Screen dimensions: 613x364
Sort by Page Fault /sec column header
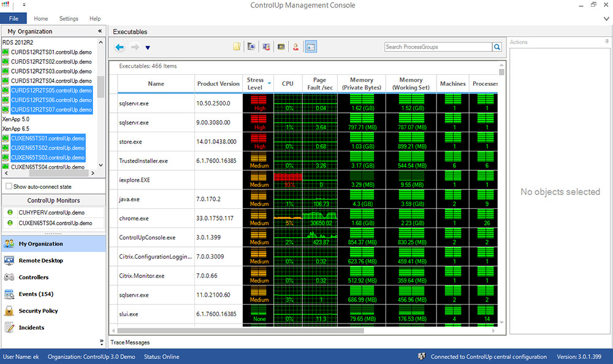[x=320, y=84]
